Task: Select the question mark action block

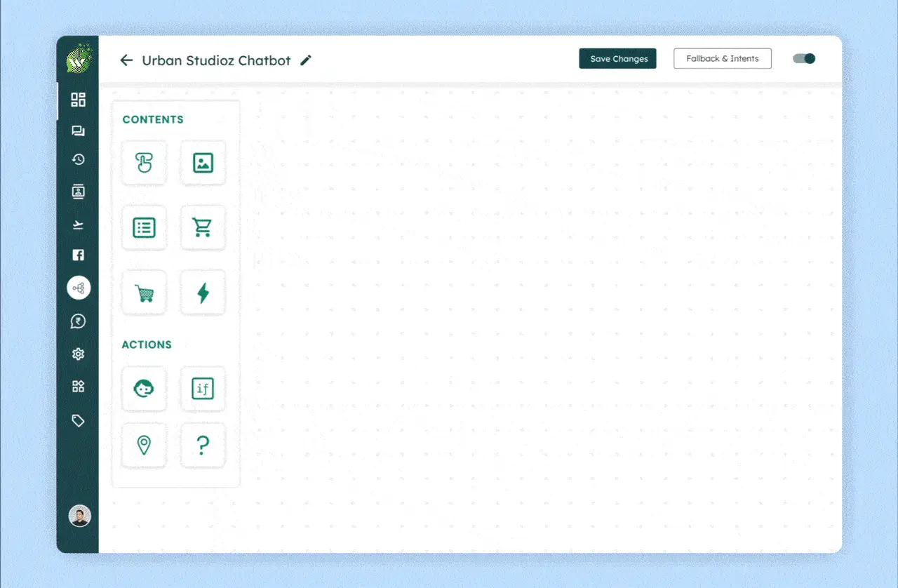Action: (203, 445)
